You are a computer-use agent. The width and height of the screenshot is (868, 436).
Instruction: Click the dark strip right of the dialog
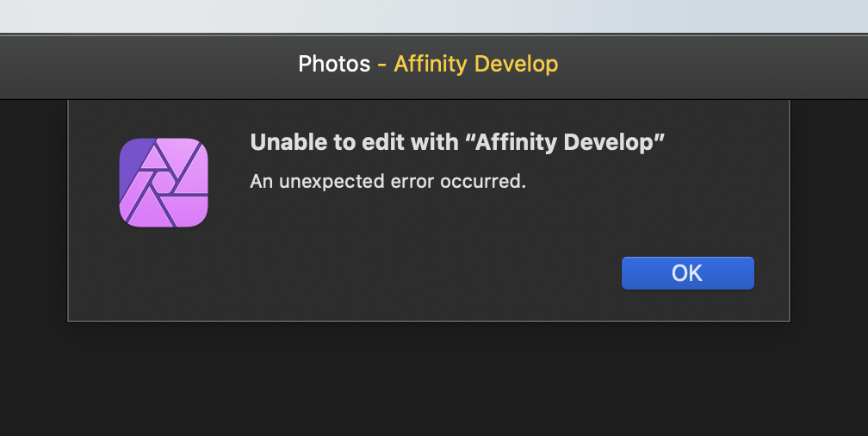point(829,210)
